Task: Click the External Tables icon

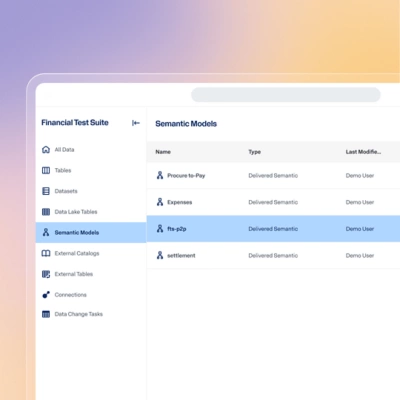Action: [x=46, y=274]
